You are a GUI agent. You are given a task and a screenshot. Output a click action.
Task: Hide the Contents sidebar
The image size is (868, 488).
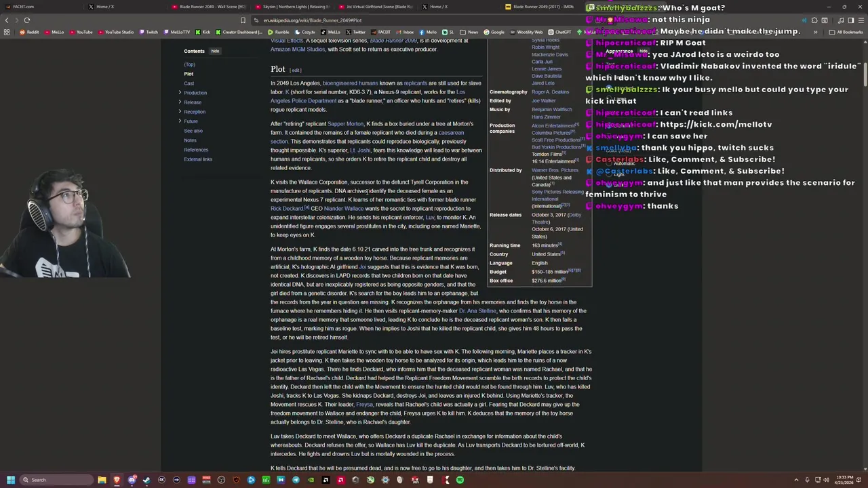click(x=214, y=51)
